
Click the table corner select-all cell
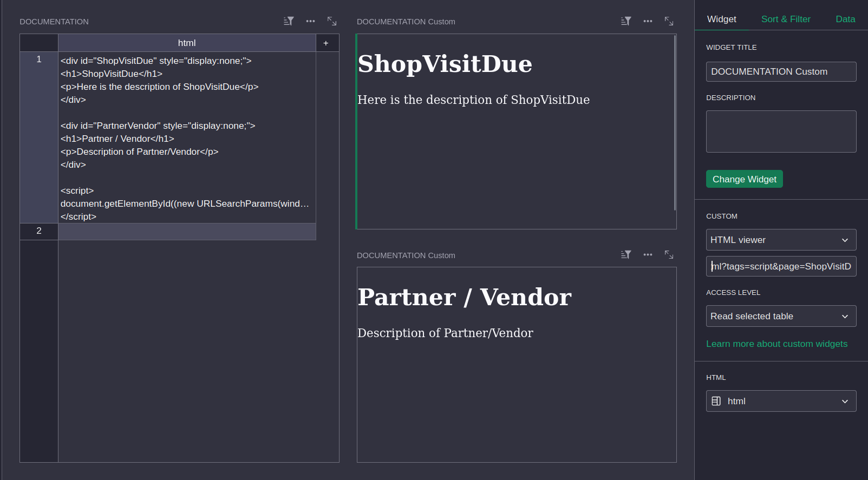(x=39, y=43)
